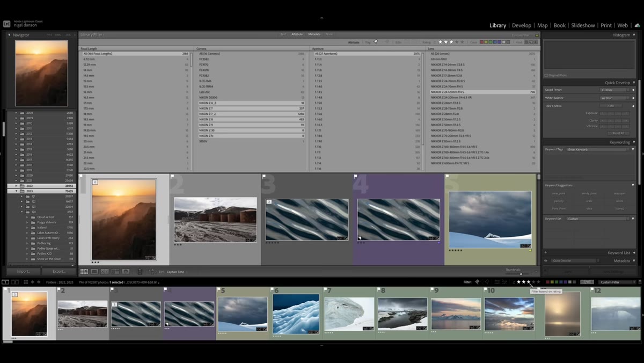Collapse the Navigator panel
This screenshot has height=363, width=644.
click(9, 35)
